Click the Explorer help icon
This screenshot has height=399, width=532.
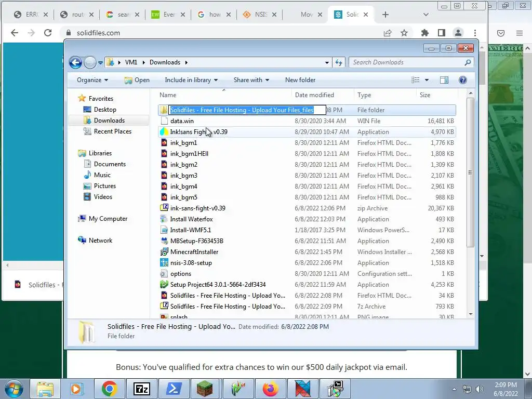(x=463, y=80)
